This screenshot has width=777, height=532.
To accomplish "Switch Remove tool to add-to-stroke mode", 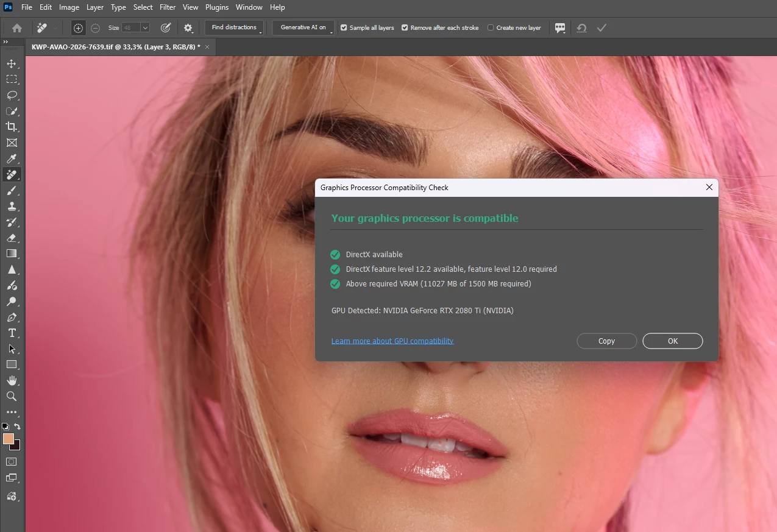I will click(x=78, y=28).
